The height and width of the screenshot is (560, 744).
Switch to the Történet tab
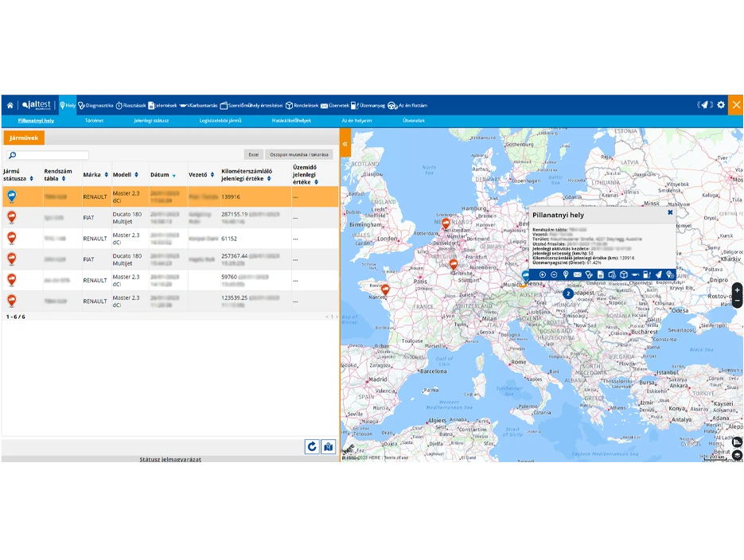tap(94, 121)
